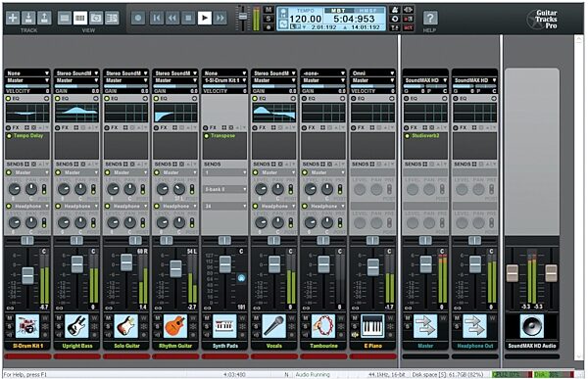The image size is (588, 379).
Task: Click the SoundMAX HD Audio speaker icon
Action: (x=532, y=326)
